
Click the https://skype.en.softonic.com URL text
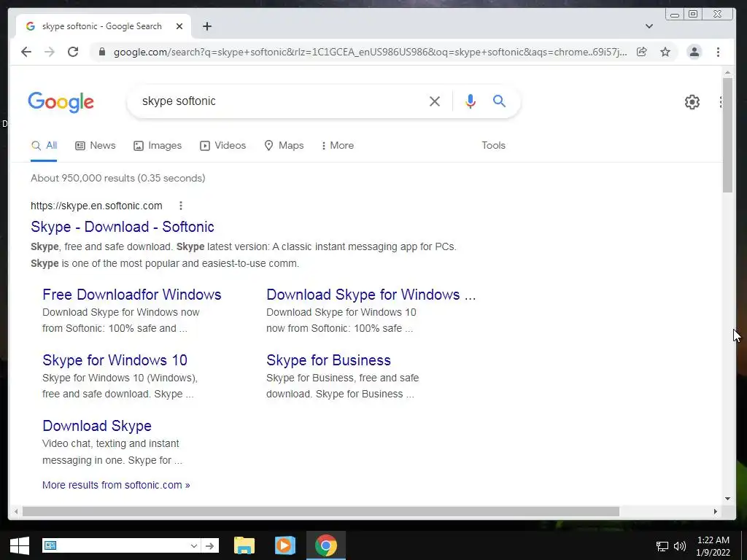click(97, 206)
